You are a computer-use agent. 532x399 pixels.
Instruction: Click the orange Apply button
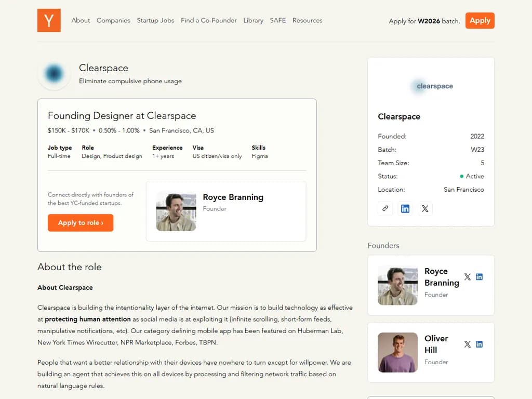[479, 21]
